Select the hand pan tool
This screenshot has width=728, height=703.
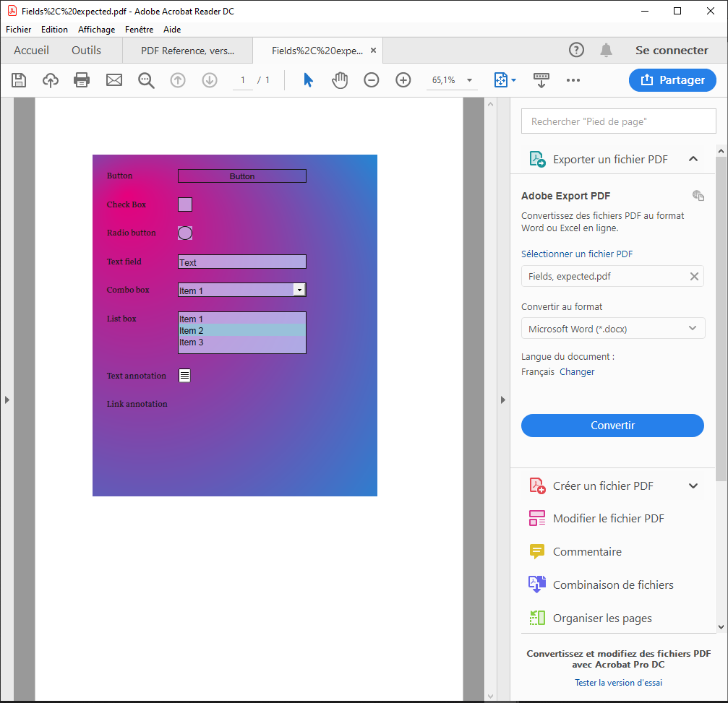pyautogui.click(x=340, y=80)
